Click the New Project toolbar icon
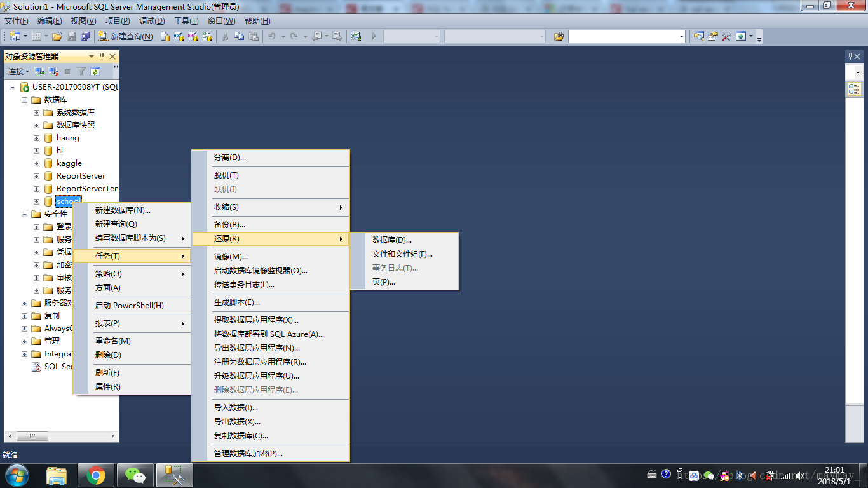868x488 pixels. 15,36
